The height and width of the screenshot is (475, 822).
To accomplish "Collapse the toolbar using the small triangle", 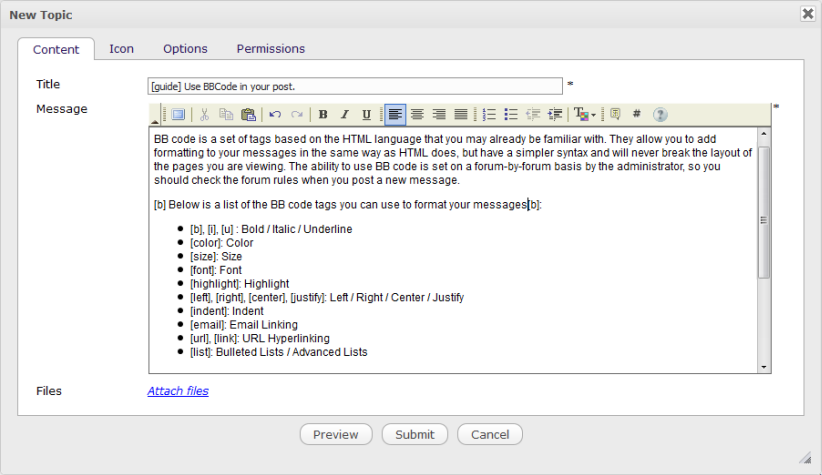I will pos(155,121).
